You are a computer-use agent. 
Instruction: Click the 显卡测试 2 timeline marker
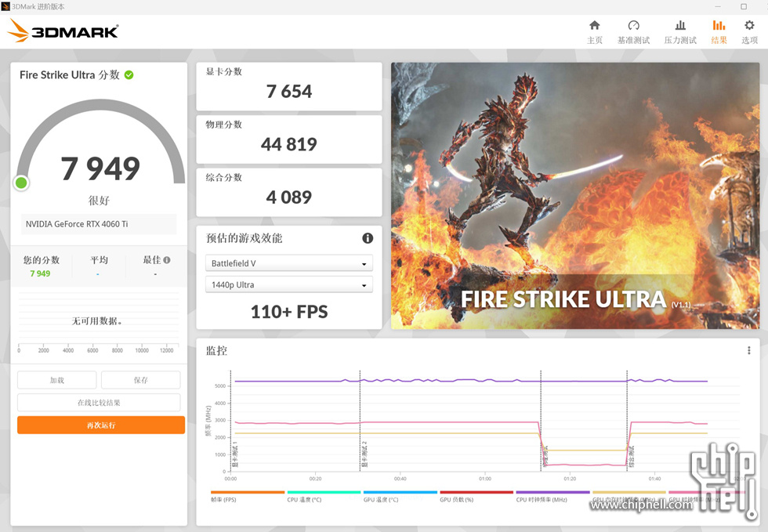pyautogui.click(x=365, y=454)
